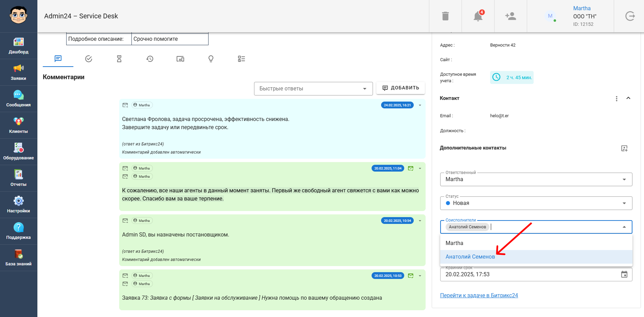
Task: Switch to the hourglass time tab
Action: pos(119,59)
